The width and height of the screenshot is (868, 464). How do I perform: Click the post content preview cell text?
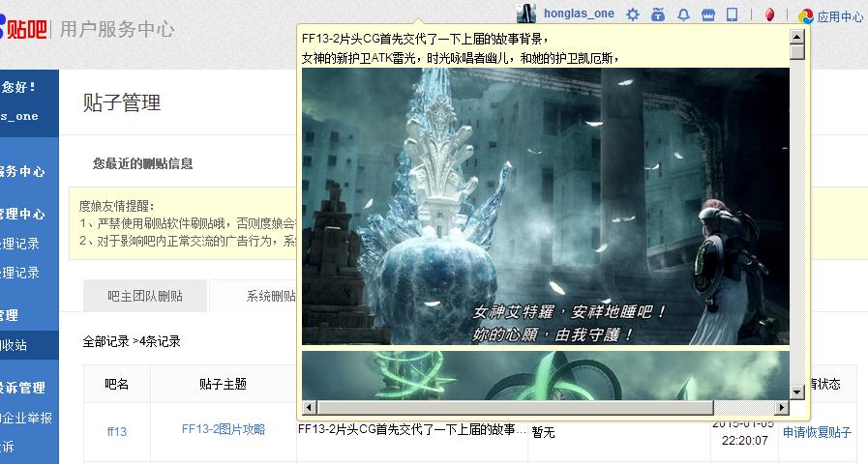pos(412,430)
